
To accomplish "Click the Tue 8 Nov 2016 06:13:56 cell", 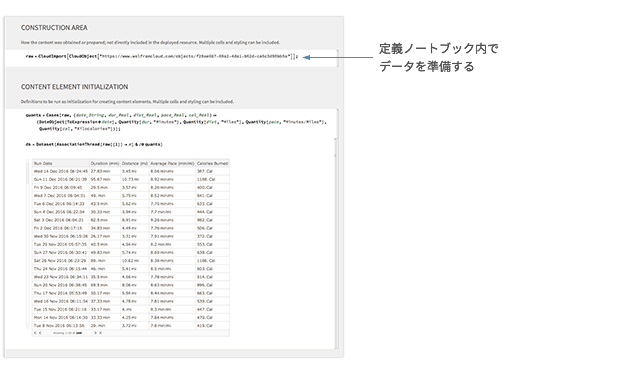I will pyautogui.click(x=61, y=326).
